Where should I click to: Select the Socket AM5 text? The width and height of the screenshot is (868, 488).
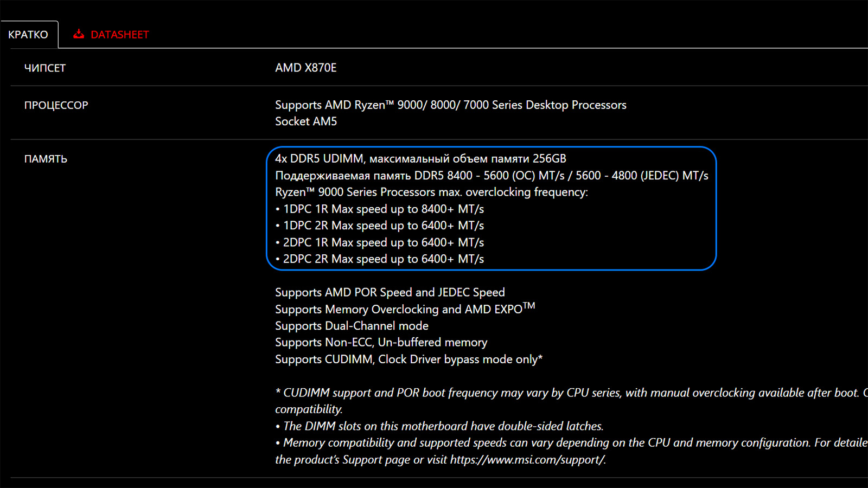pos(305,121)
